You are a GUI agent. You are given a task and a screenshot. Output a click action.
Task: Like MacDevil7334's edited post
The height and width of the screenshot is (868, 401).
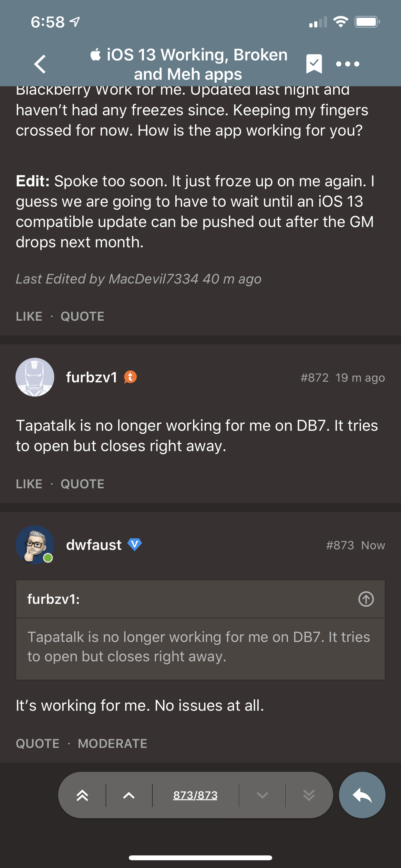[x=29, y=316]
